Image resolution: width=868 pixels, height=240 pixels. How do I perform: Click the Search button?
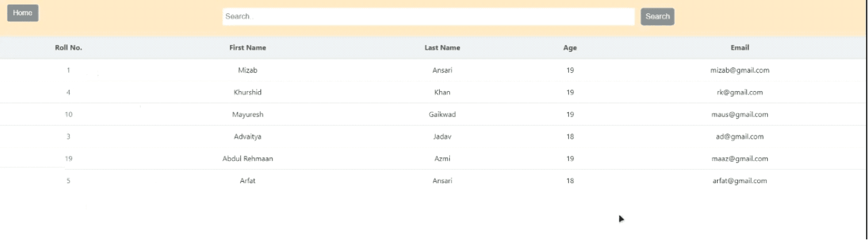tap(658, 16)
